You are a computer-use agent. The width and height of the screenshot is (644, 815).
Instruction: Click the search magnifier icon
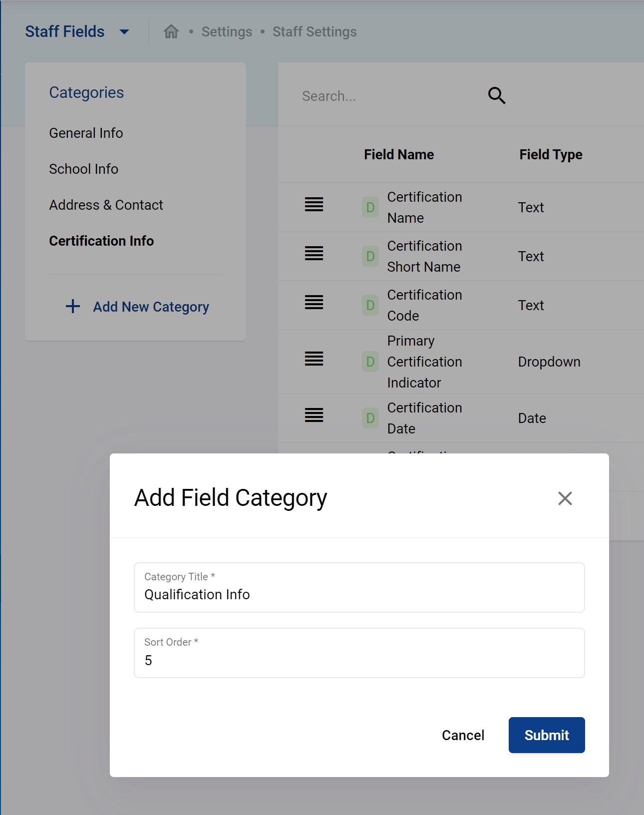tap(496, 95)
